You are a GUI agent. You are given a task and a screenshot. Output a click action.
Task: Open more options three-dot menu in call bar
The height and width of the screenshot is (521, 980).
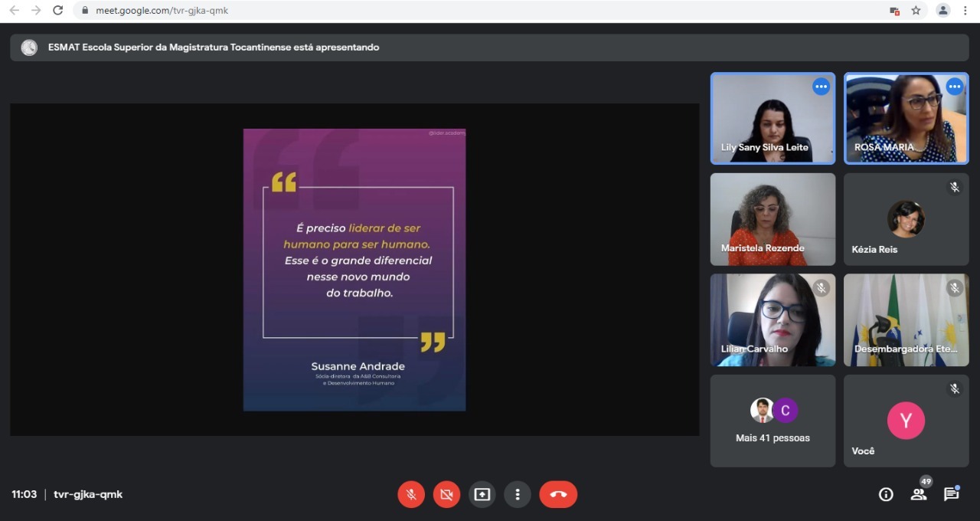518,494
